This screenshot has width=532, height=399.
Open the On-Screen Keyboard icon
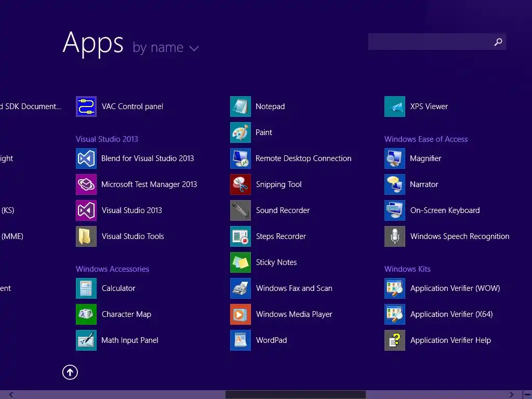click(x=395, y=210)
